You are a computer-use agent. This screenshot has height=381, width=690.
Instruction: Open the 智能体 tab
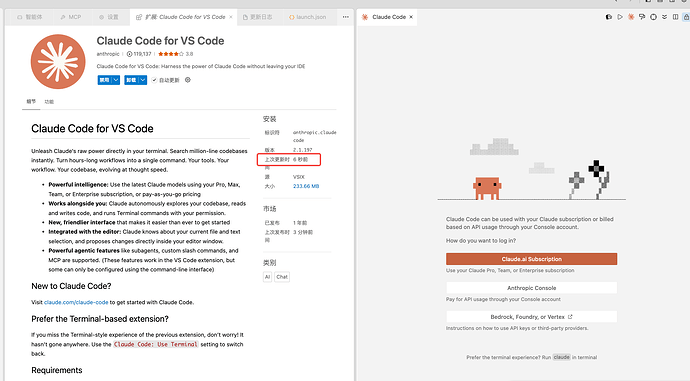click(29, 17)
